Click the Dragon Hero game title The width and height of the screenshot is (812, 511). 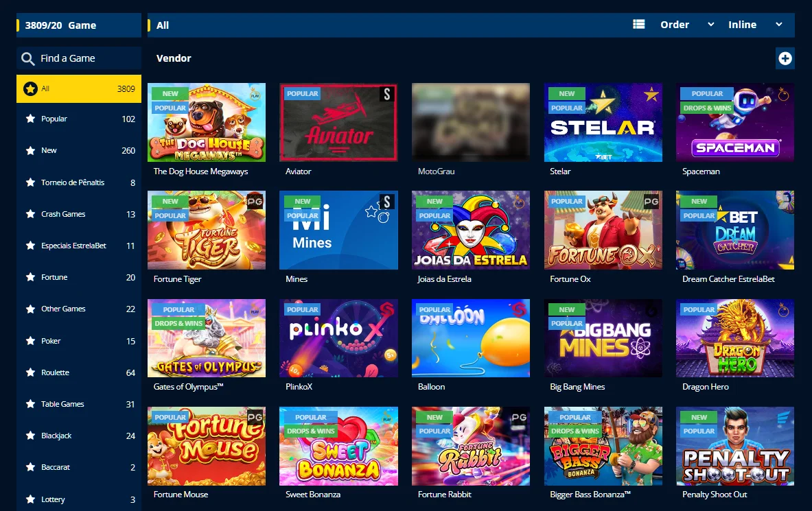pyautogui.click(x=706, y=387)
